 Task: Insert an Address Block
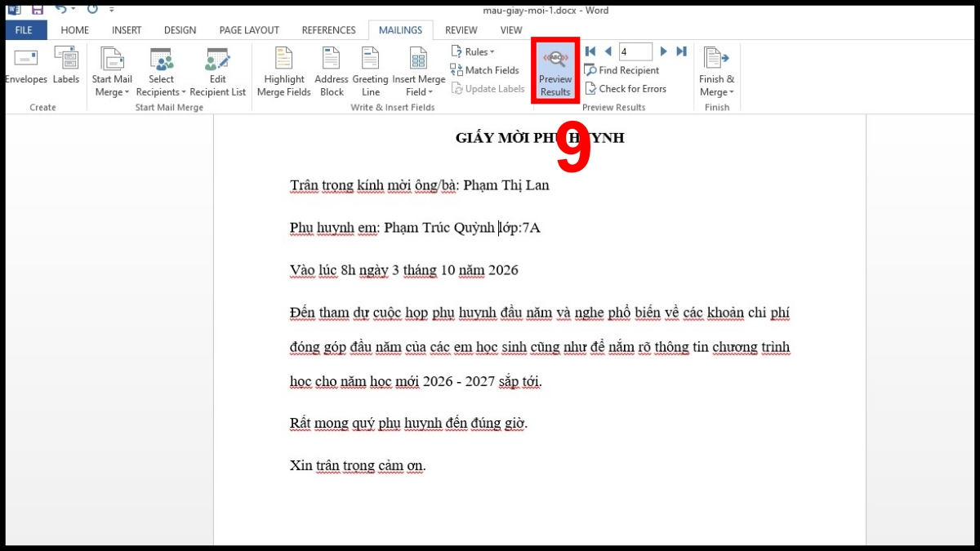(x=332, y=72)
